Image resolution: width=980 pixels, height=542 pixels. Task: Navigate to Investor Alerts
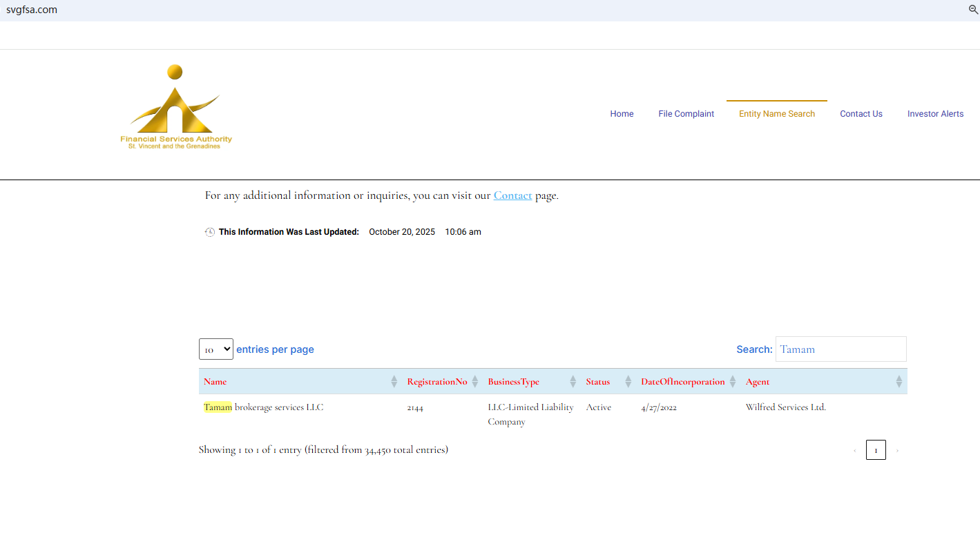pos(935,114)
